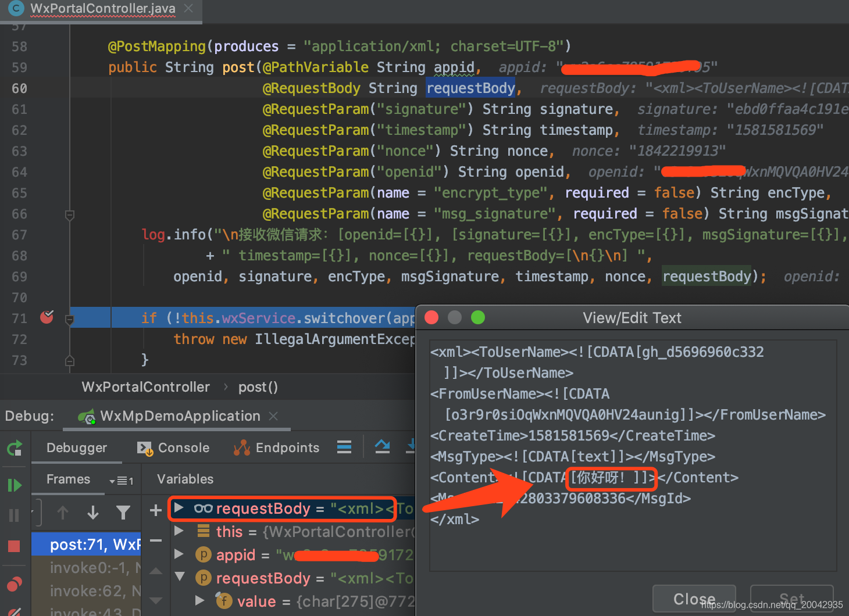Close the WxPortalController.java editor tab
Image resolution: width=849 pixels, height=616 pixels.
click(x=188, y=8)
